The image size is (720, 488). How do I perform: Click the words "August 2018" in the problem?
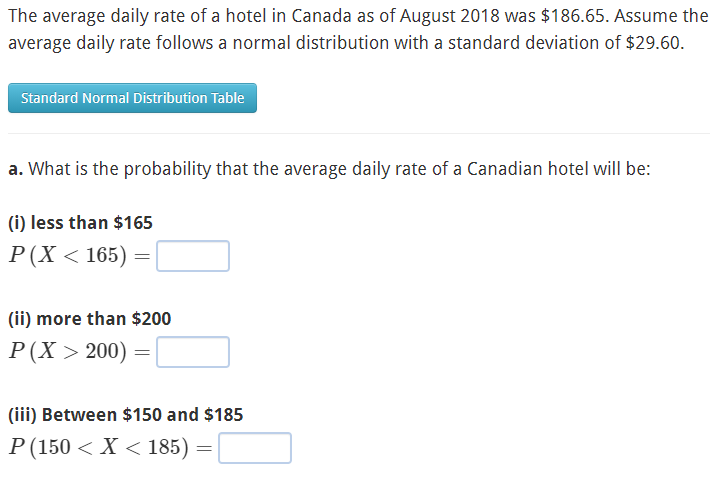(x=450, y=16)
